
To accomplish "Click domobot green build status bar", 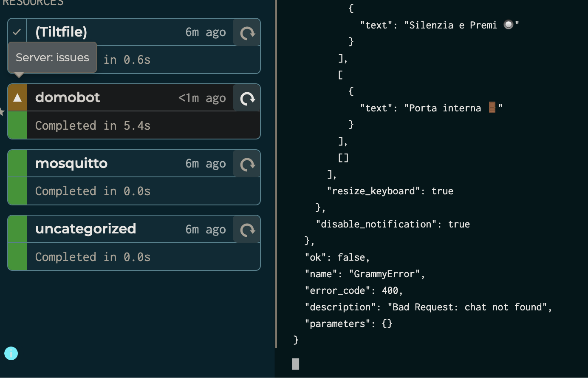I will pyautogui.click(x=17, y=125).
